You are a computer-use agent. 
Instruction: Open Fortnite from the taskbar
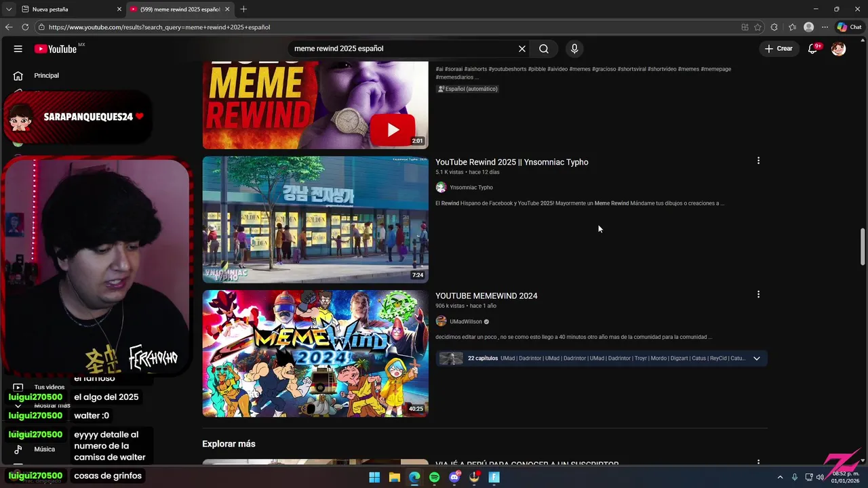494,477
